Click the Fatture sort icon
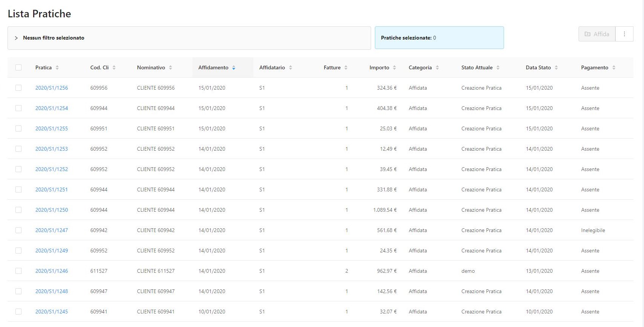The height and width of the screenshot is (327, 644). point(346,68)
